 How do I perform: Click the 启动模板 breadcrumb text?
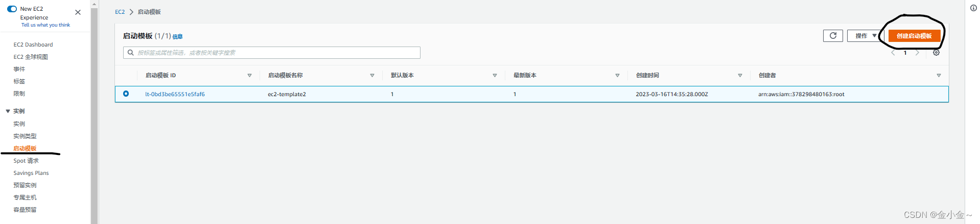click(149, 12)
